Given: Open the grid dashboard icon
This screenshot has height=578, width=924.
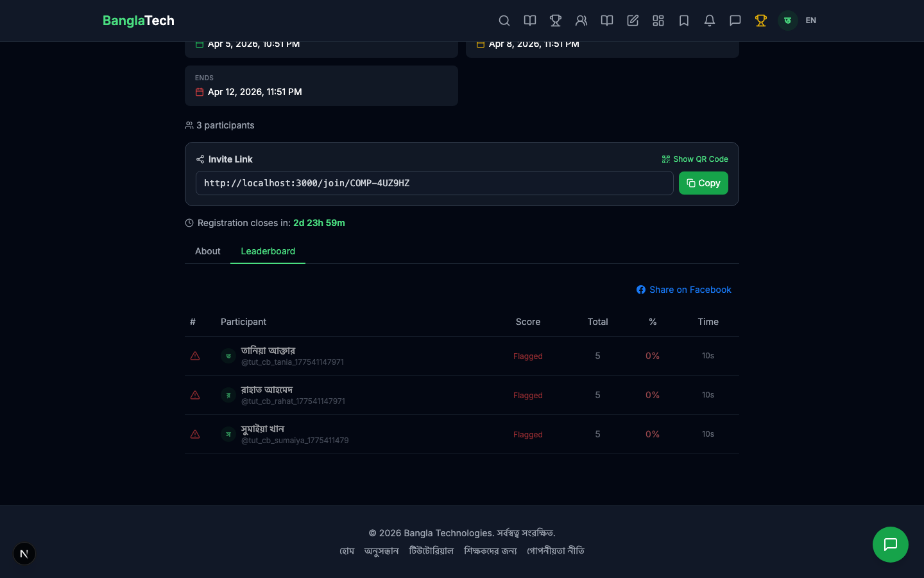Looking at the screenshot, I should coord(658,21).
